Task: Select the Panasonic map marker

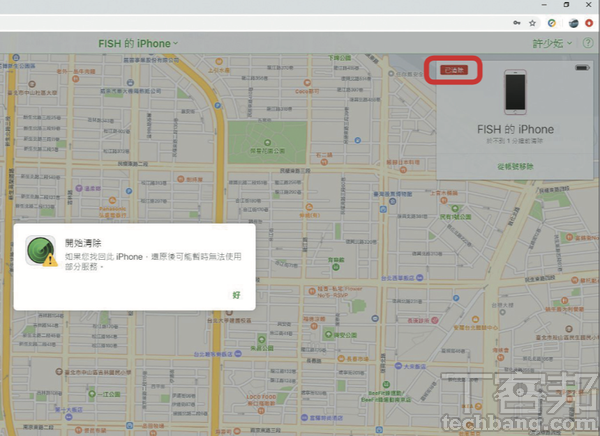Action: [x=112, y=200]
